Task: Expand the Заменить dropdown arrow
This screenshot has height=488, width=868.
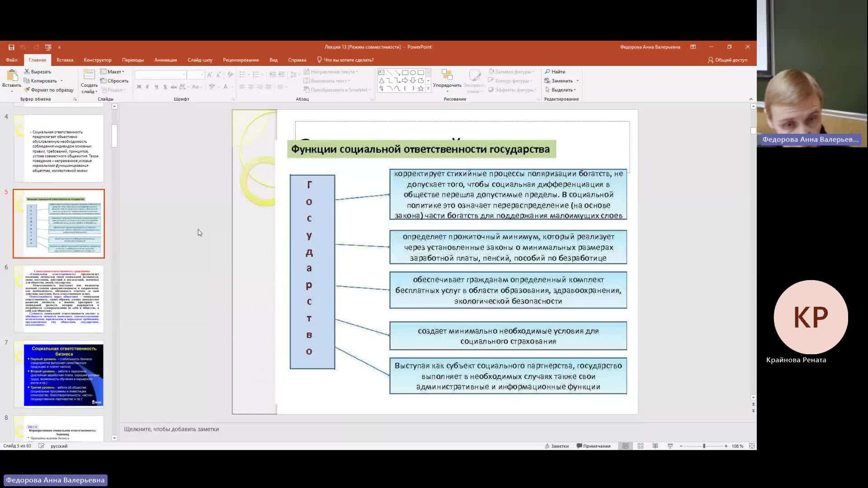Action: (x=577, y=81)
